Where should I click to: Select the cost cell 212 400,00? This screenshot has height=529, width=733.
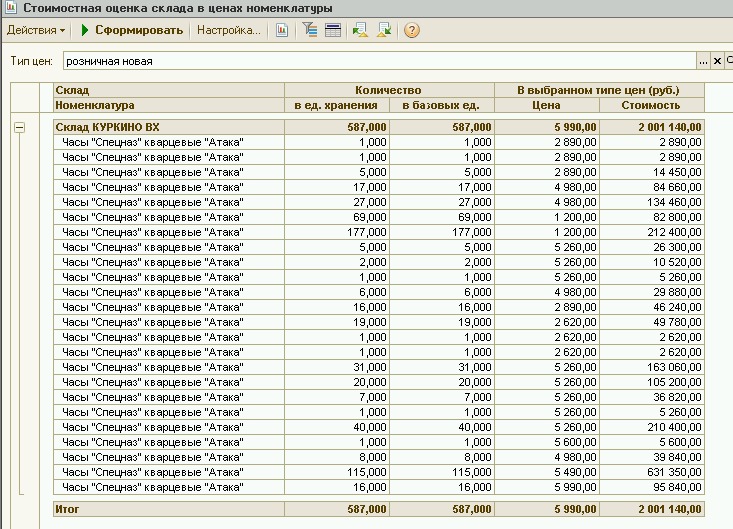point(652,232)
